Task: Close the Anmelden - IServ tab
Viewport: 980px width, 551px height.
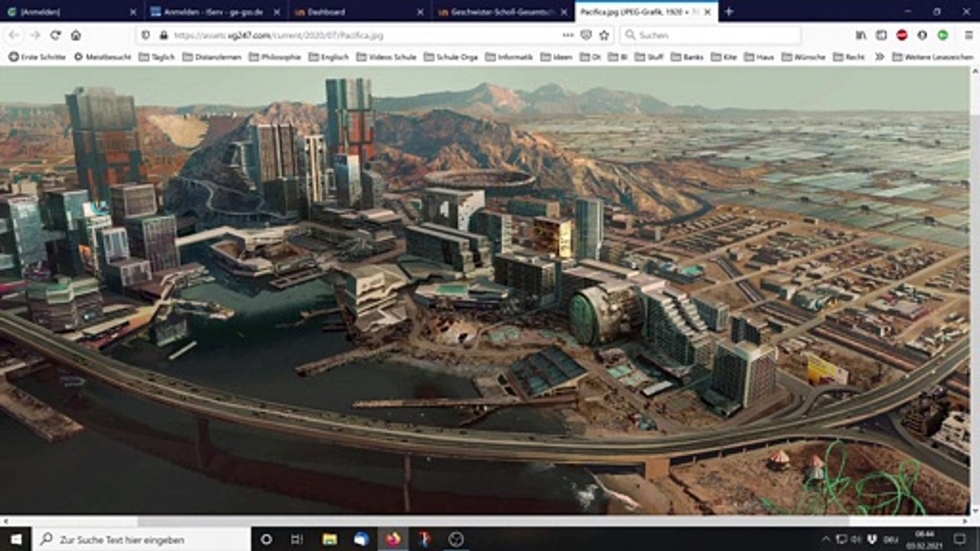Action: coord(276,12)
